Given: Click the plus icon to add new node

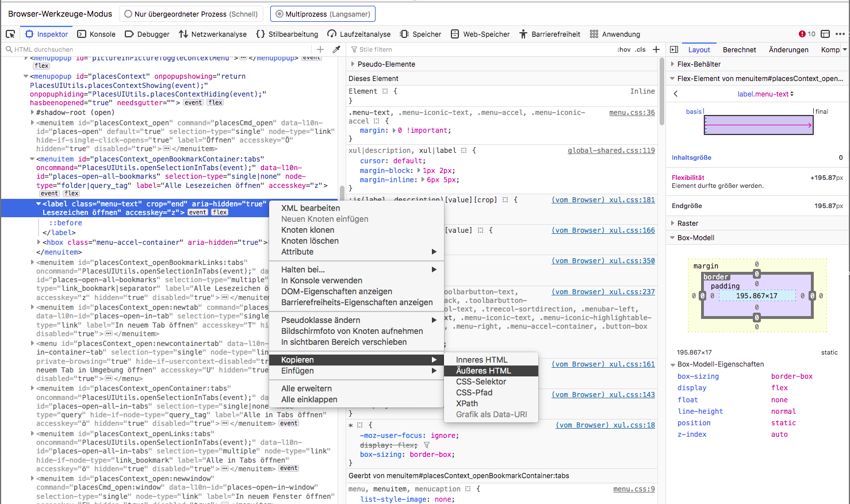Looking at the screenshot, I should (320, 49).
